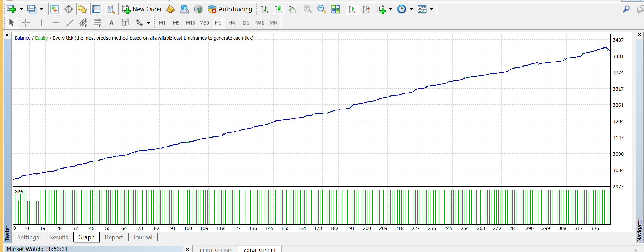Switch to W1 weekly timeframe
This screenshot has height=252, width=644.
point(260,23)
